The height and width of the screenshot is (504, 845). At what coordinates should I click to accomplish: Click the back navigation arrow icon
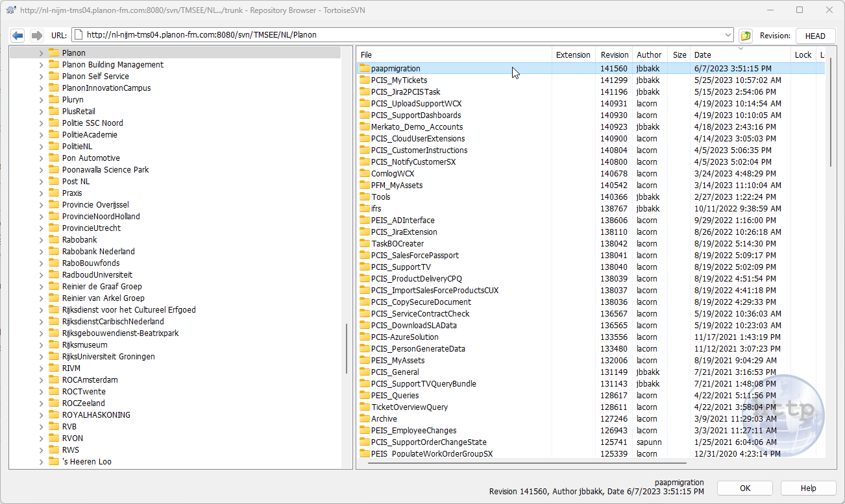tap(18, 35)
